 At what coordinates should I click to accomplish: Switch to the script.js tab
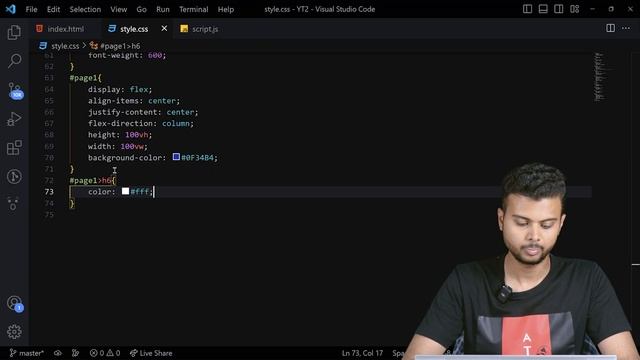tap(200, 29)
